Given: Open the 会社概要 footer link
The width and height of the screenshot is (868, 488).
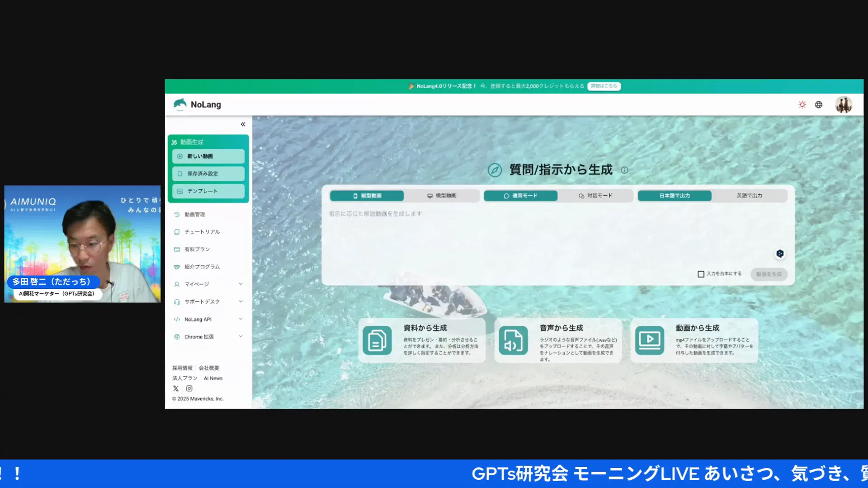Looking at the screenshot, I should coord(209,368).
